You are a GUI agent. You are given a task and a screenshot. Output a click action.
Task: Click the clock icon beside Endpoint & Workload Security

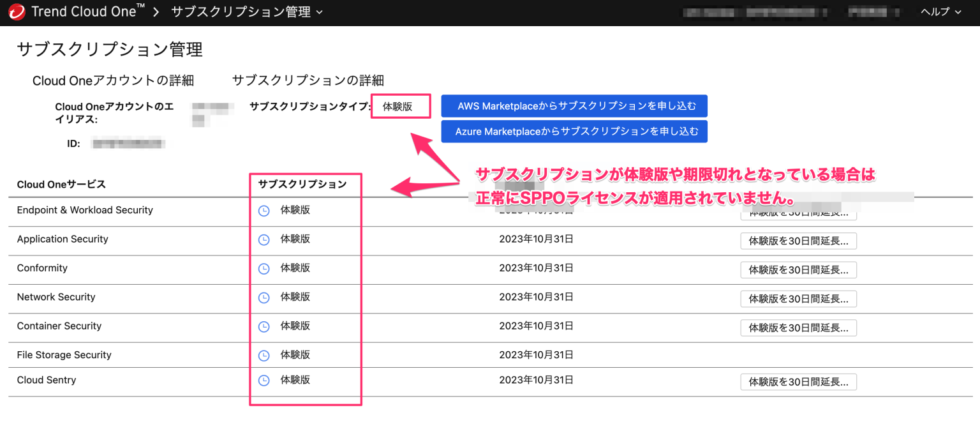click(264, 211)
